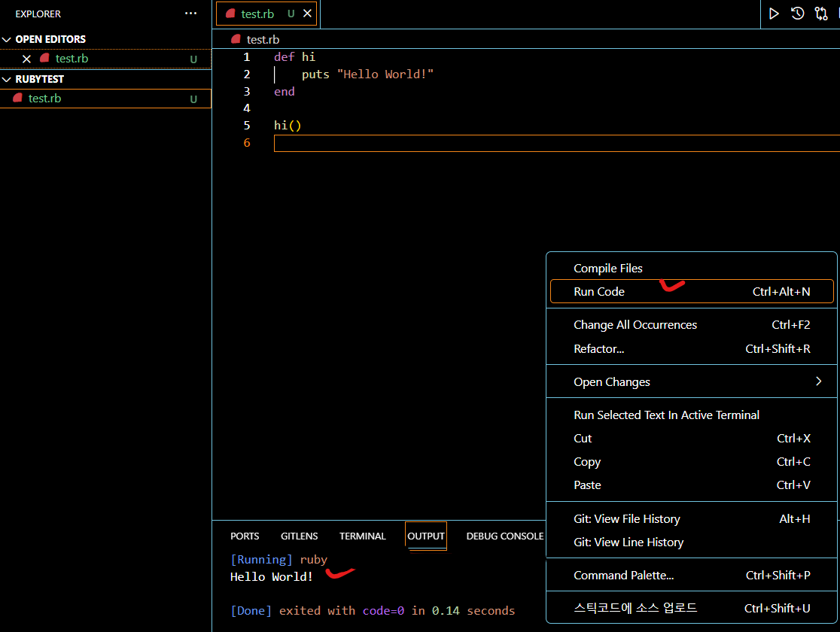Expand Open Changes submenu arrow
Image resolution: width=840 pixels, height=632 pixels.
[x=818, y=381]
